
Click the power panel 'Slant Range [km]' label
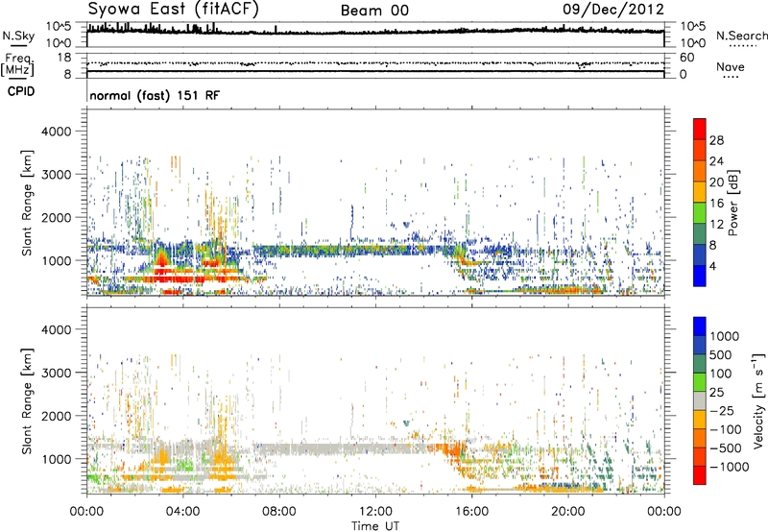click(27, 203)
